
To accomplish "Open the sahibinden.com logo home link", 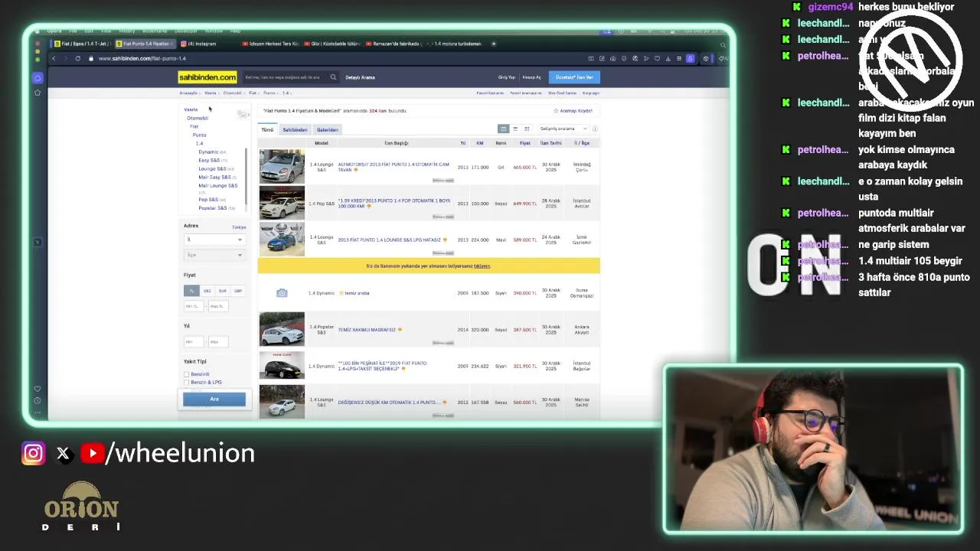I will 207,77.
